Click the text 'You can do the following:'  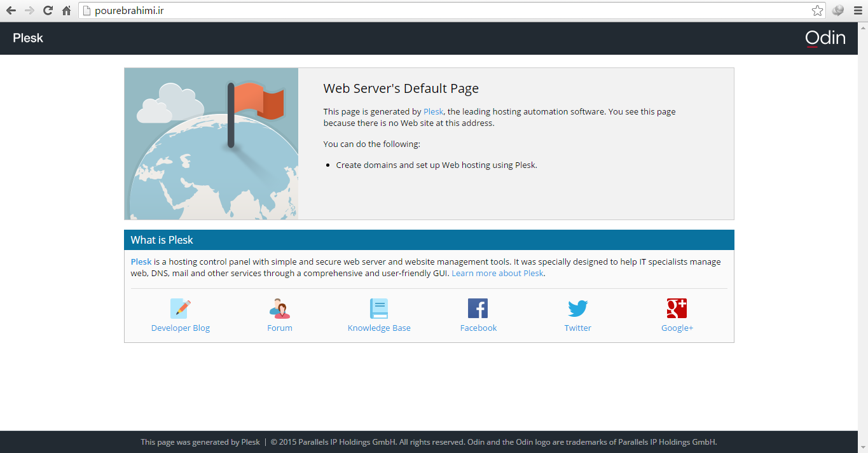pyautogui.click(x=372, y=144)
